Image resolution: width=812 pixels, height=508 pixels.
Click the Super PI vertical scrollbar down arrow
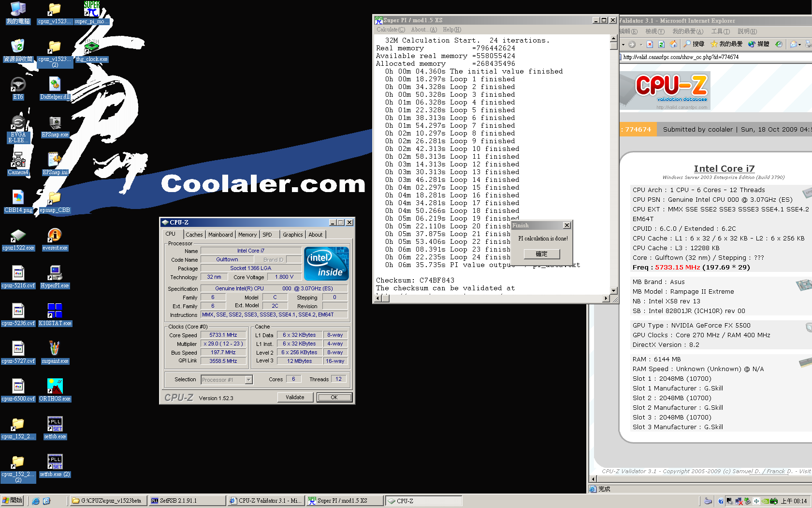pos(614,291)
